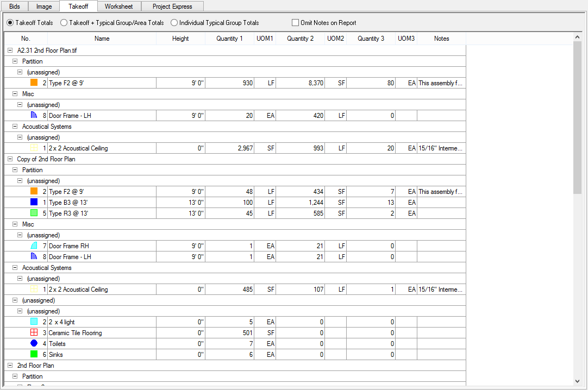Click the orange Type F2 swatch with quantity 930

(x=34, y=83)
